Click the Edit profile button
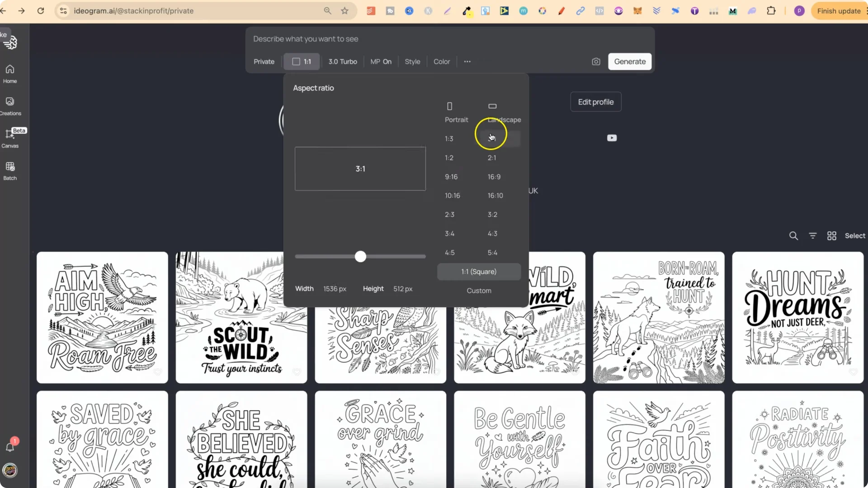This screenshot has width=868, height=488. [595, 102]
